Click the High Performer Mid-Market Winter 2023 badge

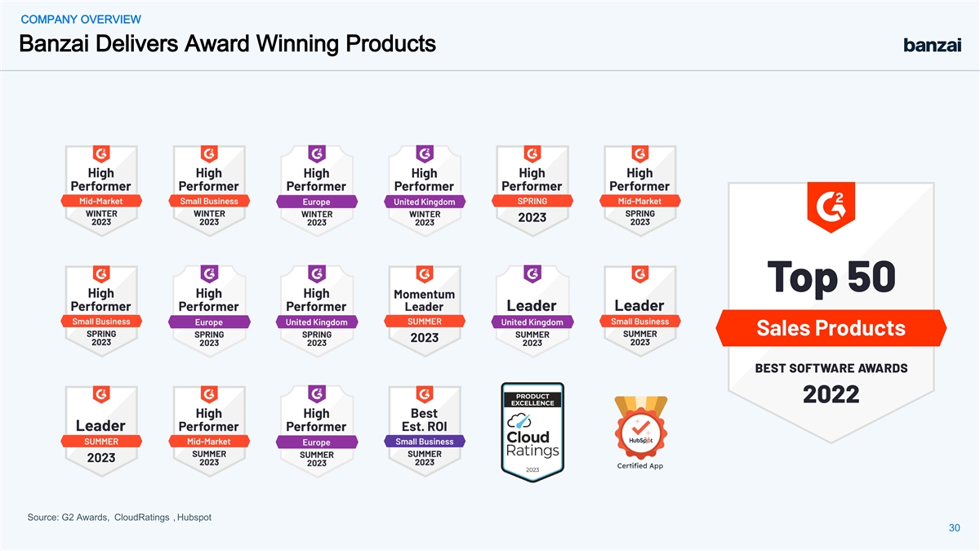point(101,191)
